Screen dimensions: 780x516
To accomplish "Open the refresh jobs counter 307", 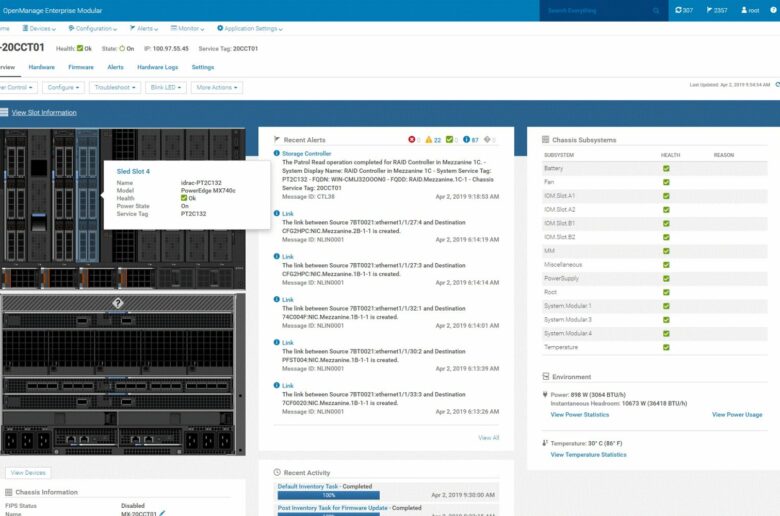I will (683, 10).
